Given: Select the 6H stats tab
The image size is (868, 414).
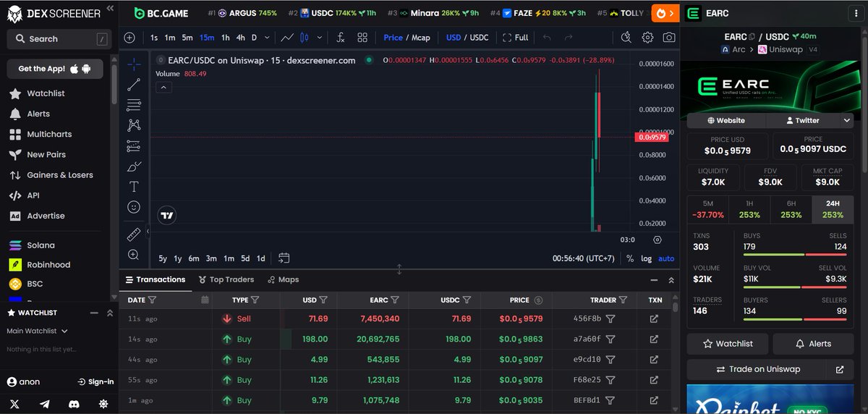Looking at the screenshot, I should [x=792, y=209].
